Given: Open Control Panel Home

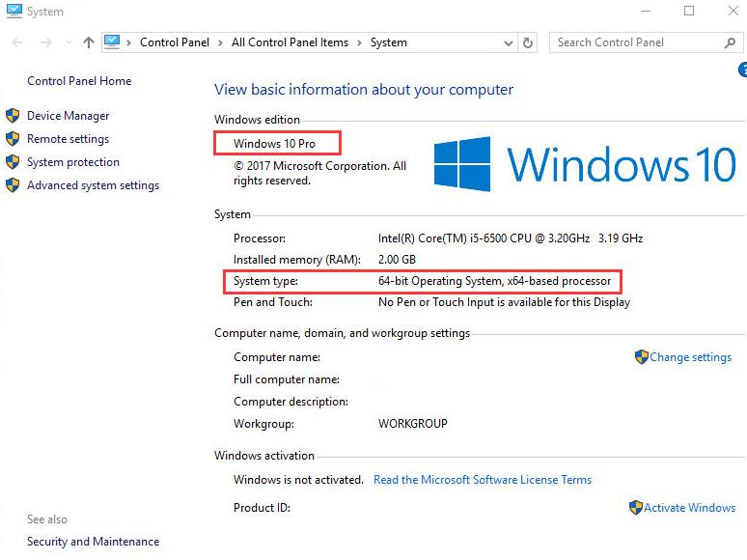Looking at the screenshot, I should 79,81.
